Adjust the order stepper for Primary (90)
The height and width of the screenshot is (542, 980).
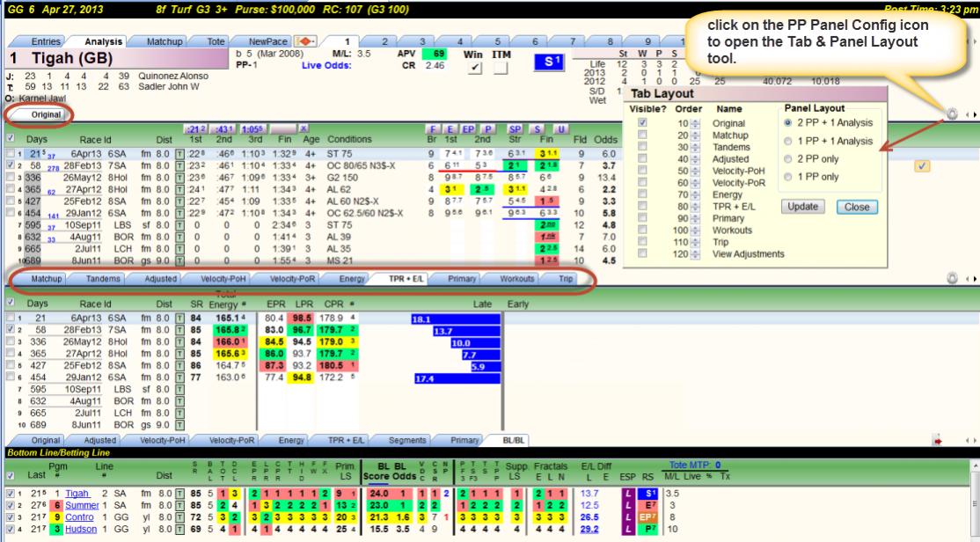(695, 219)
